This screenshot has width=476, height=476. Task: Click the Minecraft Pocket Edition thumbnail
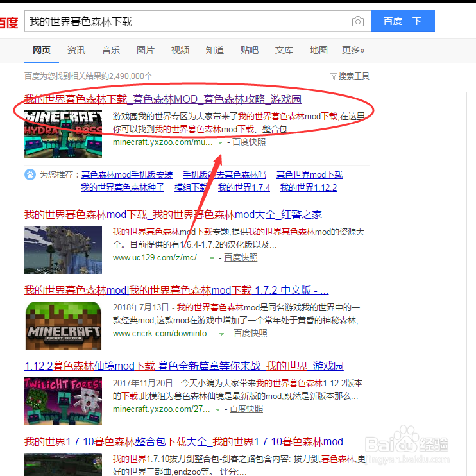click(x=63, y=325)
